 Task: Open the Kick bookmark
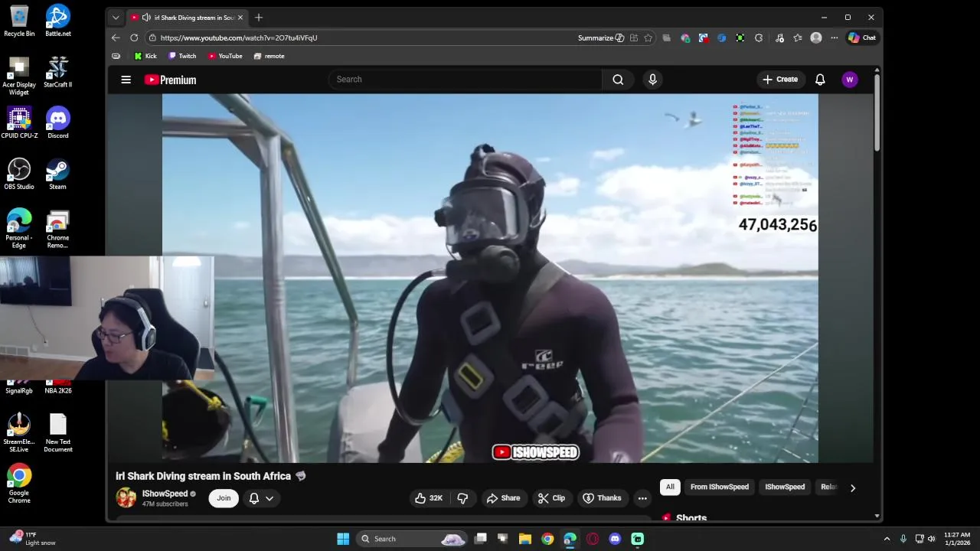click(145, 56)
